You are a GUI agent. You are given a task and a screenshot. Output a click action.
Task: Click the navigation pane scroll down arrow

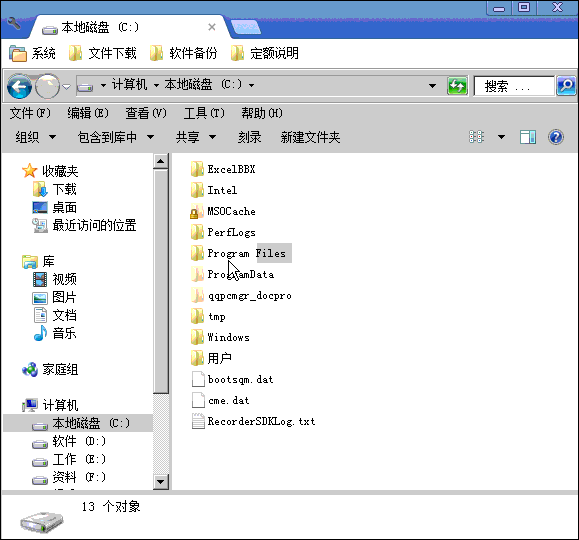(161, 482)
